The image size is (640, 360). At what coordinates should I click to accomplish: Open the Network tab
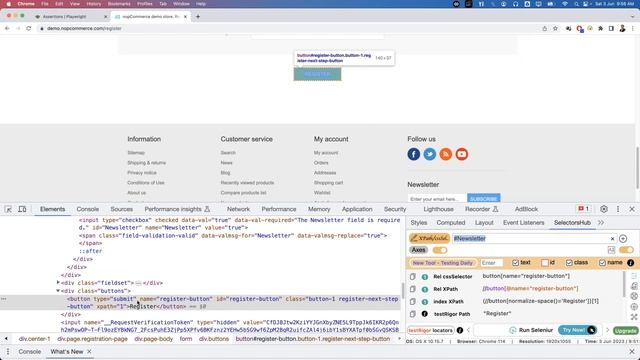pyautogui.click(x=238, y=209)
